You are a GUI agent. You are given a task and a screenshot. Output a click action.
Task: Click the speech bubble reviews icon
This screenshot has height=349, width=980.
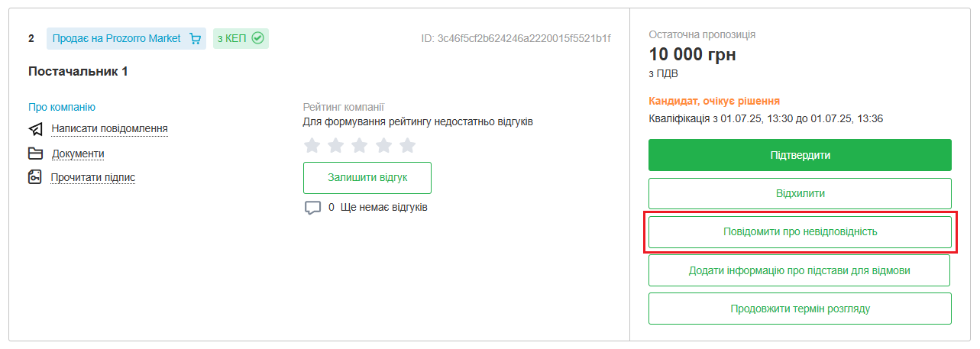(312, 208)
